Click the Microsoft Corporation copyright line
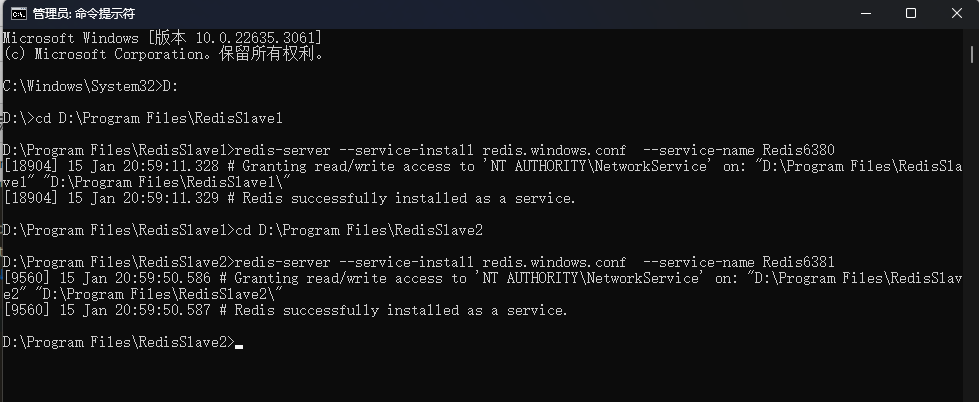 pyautogui.click(x=164, y=54)
